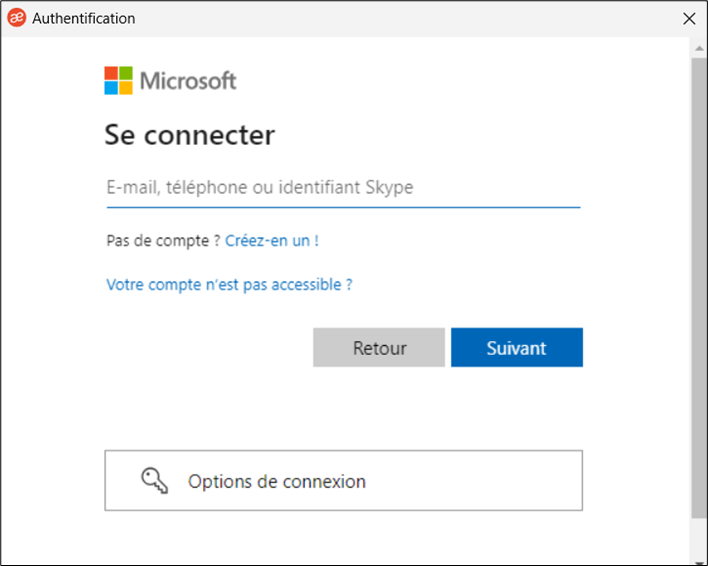This screenshot has height=566, width=708.
Task: Click the Microsoft wordmark text
Action: 188,81
